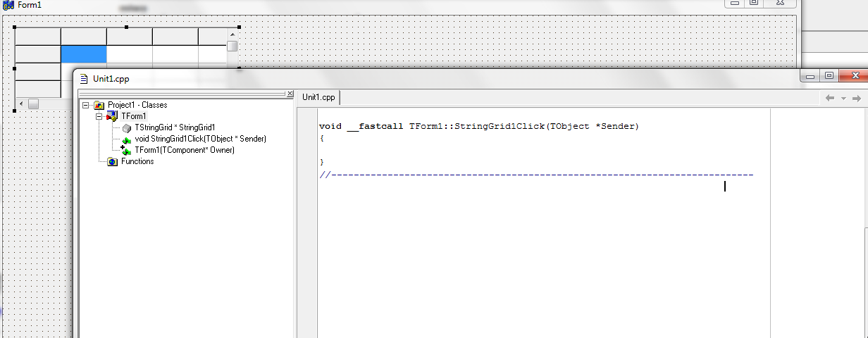Collapse the Project1 - Classes tree node

click(x=86, y=105)
